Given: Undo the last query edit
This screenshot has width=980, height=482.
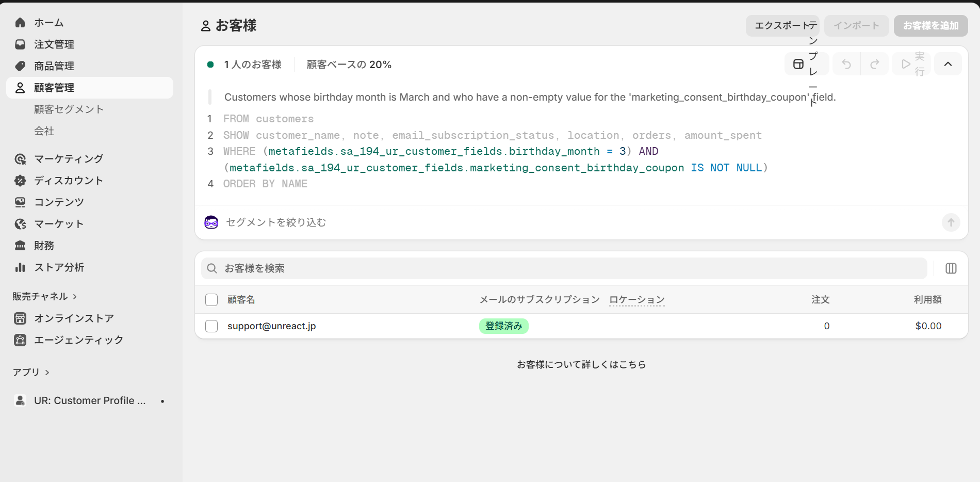Looking at the screenshot, I should 846,64.
